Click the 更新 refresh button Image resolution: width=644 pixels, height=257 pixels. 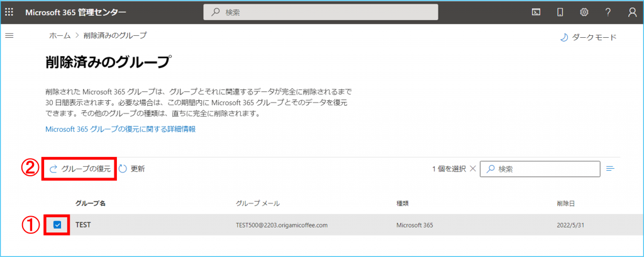(x=132, y=169)
